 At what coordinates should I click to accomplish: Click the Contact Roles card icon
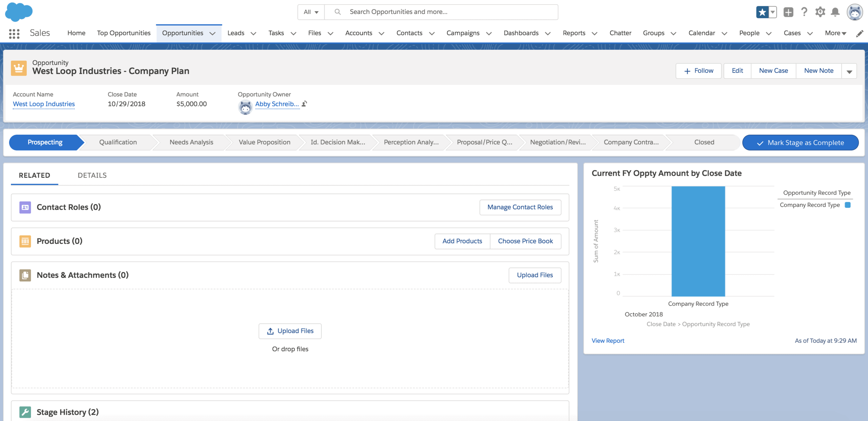point(25,207)
